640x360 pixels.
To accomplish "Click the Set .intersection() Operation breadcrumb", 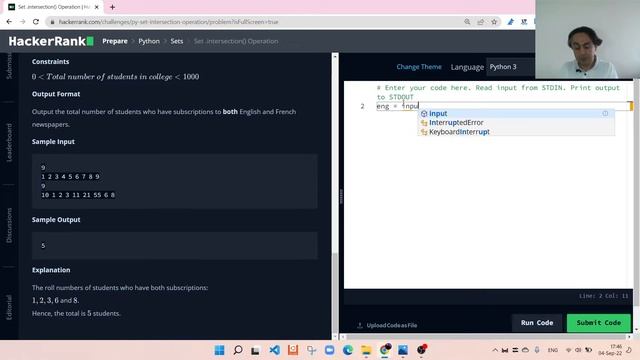I will coord(236,41).
